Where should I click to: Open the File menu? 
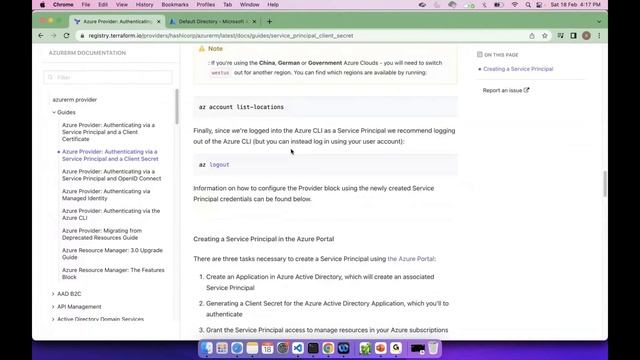pos(86,5)
